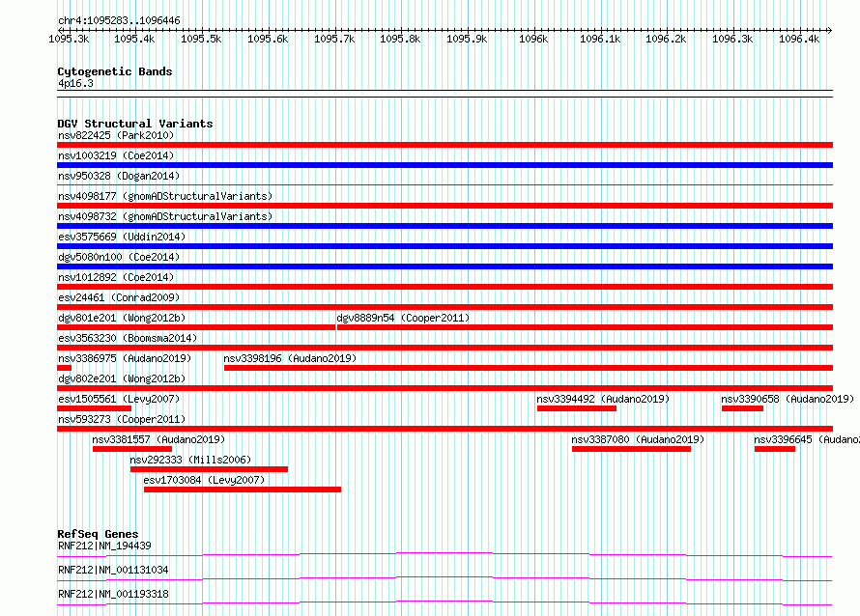The image size is (860, 616).
Task: Click the 4p16.3 cytogenetic band label
Action: pyautogui.click(x=75, y=83)
